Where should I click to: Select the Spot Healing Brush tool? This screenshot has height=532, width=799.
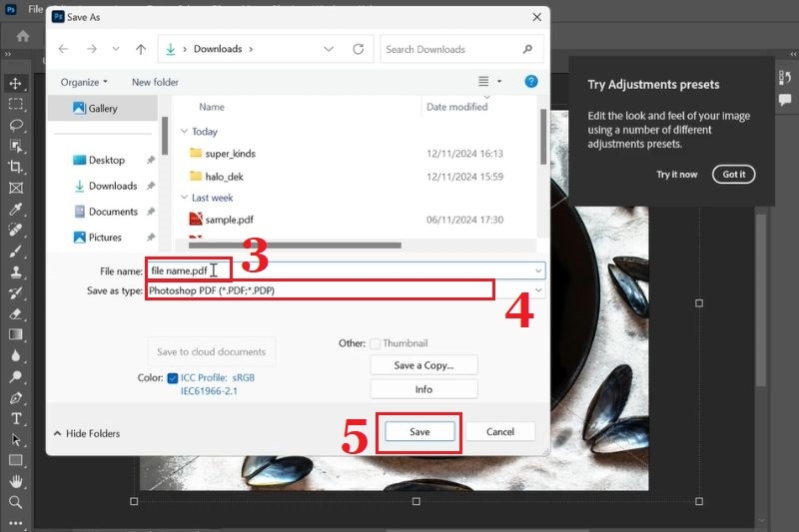pyautogui.click(x=15, y=230)
